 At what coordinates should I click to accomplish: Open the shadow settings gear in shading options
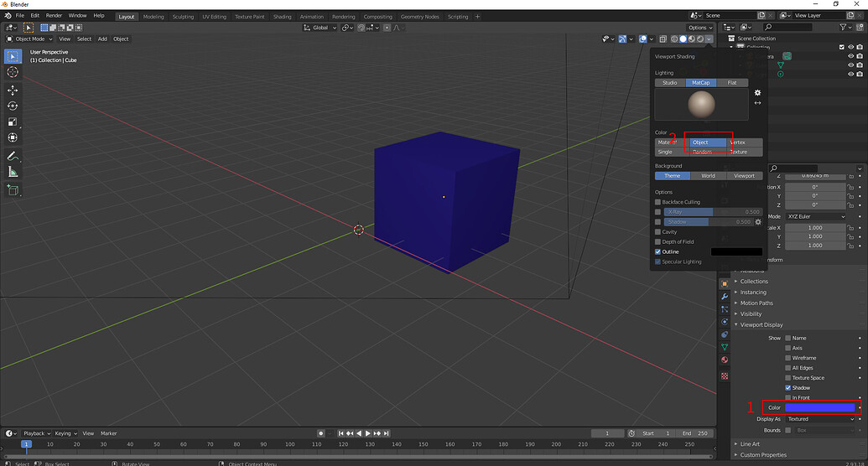(x=758, y=222)
